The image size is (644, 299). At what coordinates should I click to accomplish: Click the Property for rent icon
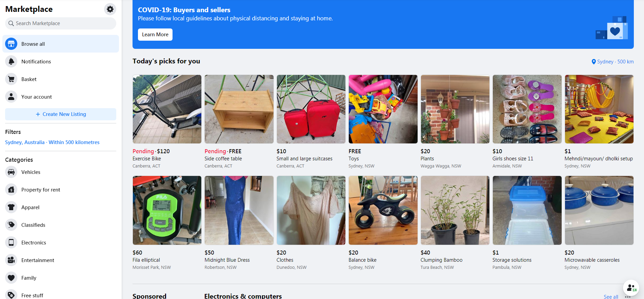tap(11, 190)
